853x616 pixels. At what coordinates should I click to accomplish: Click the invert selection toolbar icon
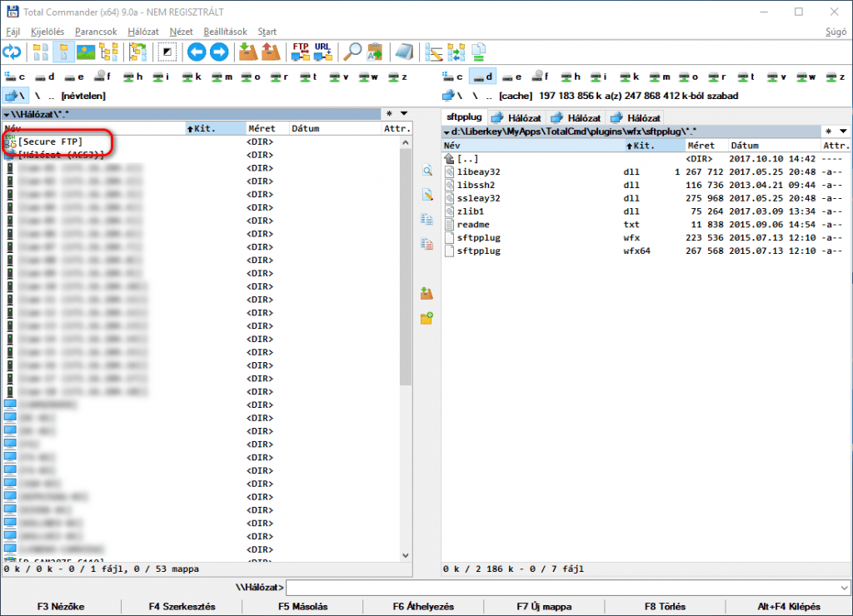click(167, 52)
